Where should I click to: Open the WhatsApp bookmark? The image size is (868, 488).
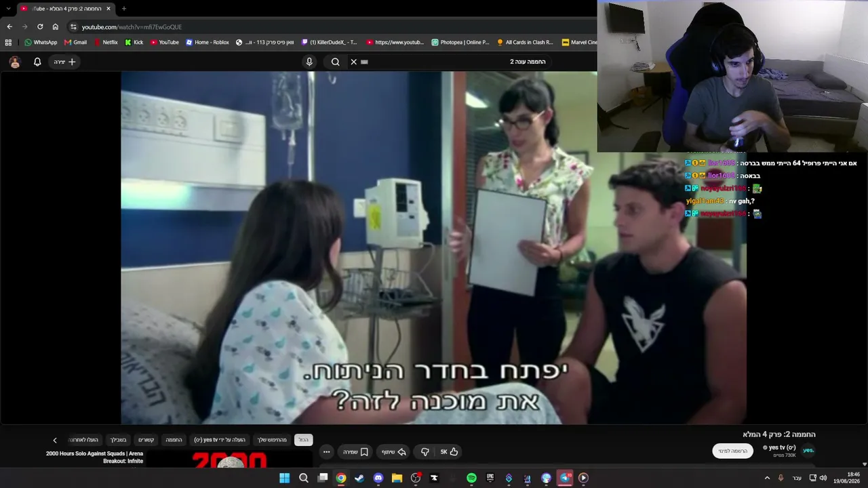point(41,42)
